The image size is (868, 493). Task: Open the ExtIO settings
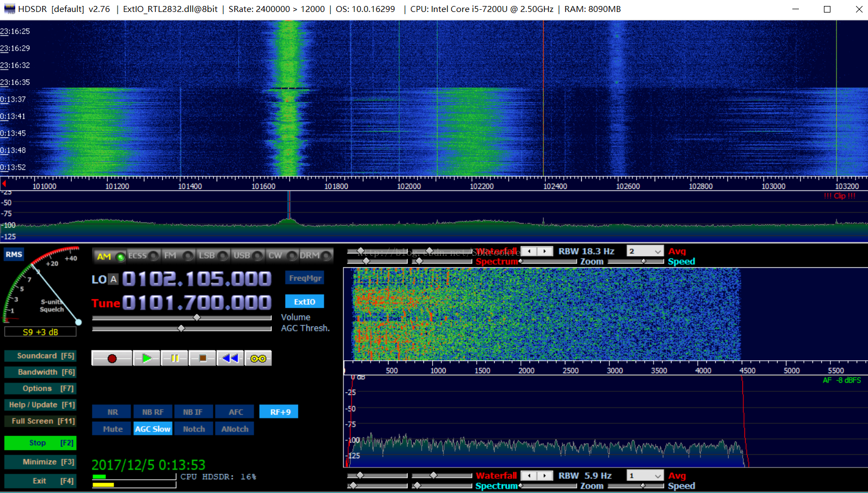click(305, 301)
